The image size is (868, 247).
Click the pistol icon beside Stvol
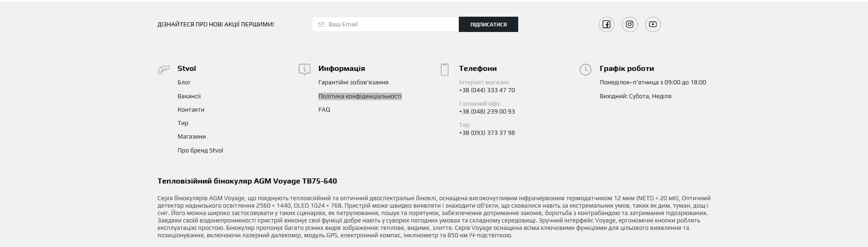click(x=164, y=70)
